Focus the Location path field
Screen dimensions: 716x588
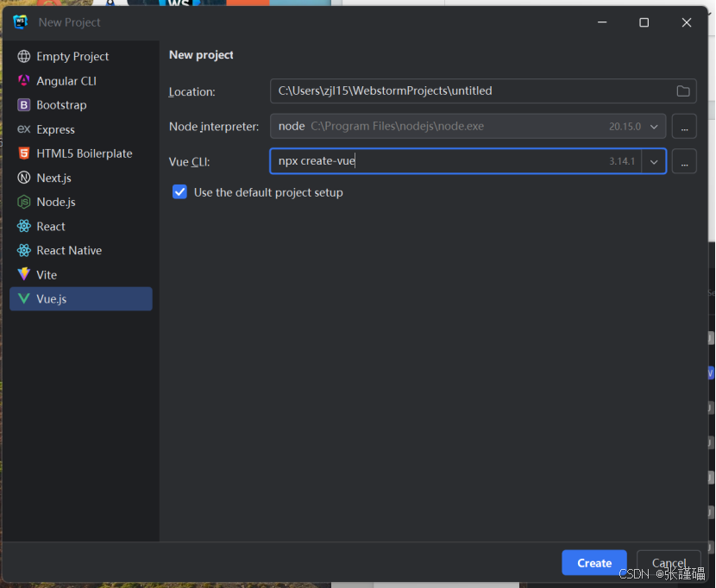pyautogui.click(x=483, y=91)
